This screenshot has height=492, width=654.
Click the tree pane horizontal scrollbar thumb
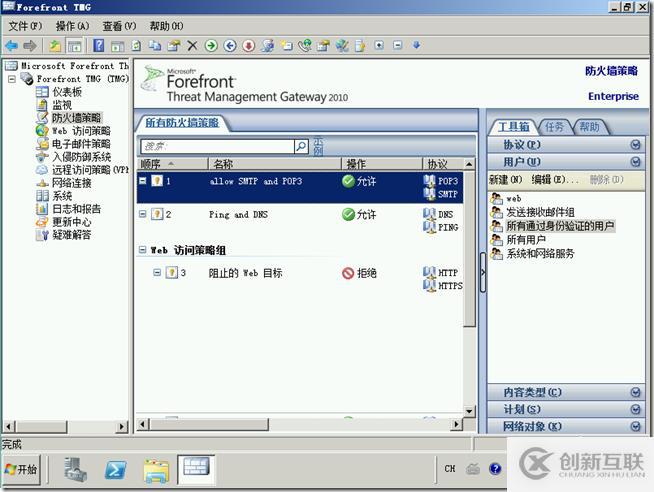pos(41,427)
